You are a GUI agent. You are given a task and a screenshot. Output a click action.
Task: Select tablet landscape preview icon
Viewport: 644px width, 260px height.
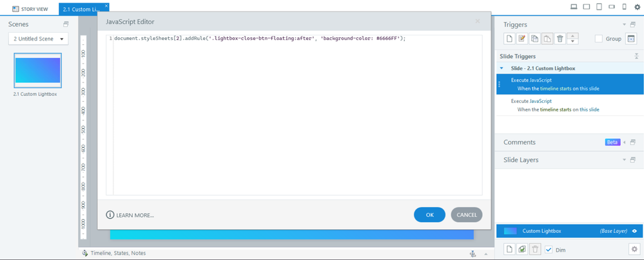(587, 6)
